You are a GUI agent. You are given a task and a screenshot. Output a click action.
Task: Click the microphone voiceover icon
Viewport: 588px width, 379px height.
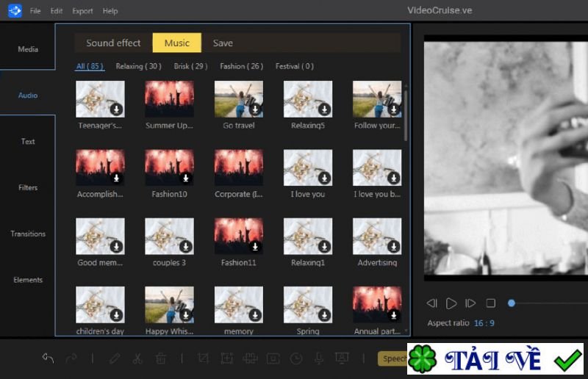pyautogui.click(x=319, y=358)
